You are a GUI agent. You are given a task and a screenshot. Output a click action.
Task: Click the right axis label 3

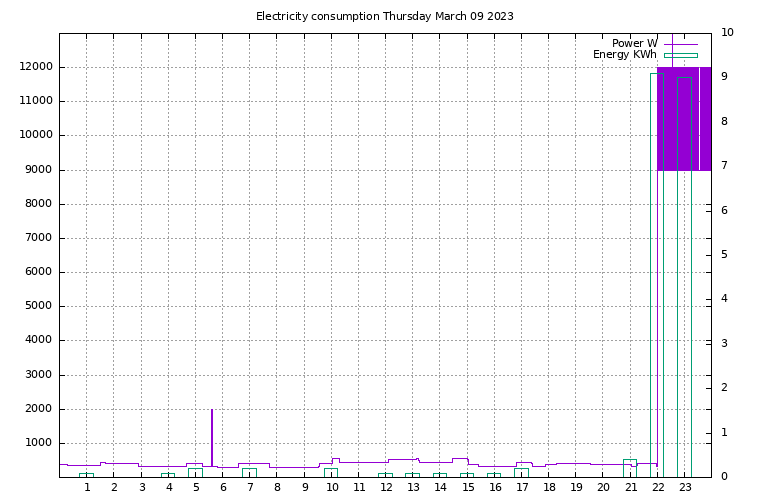tap(724, 343)
